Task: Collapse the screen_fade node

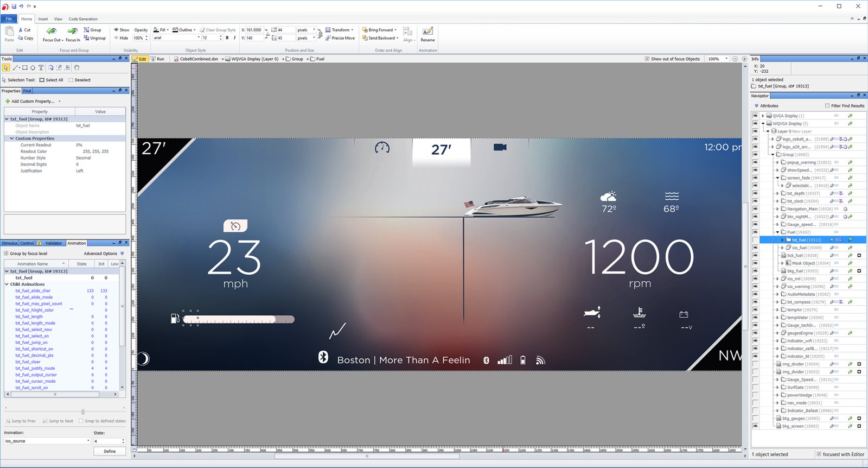Action: click(x=777, y=178)
